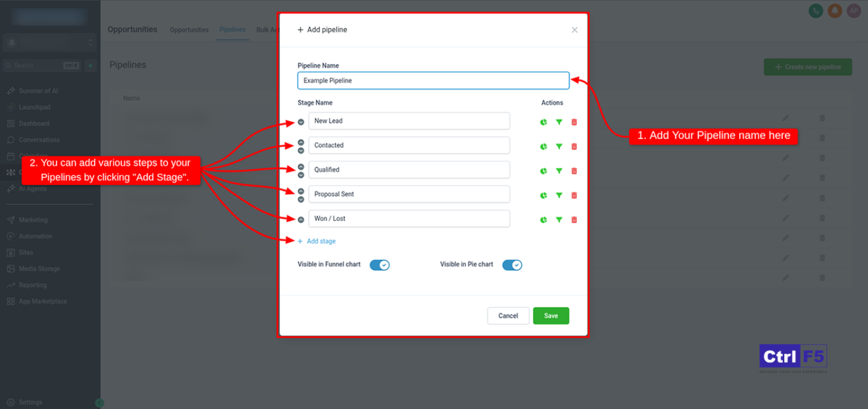
Task: Move Won / Lost stage up
Action: point(301,220)
